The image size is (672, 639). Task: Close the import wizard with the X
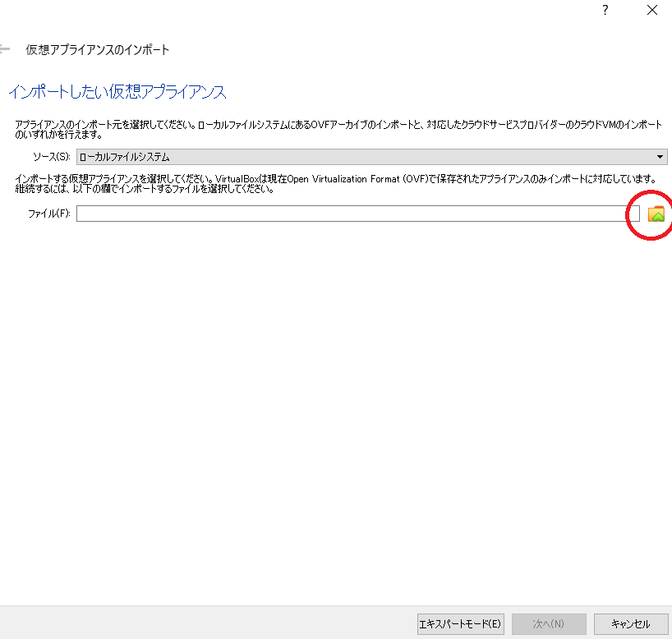[651, 11]
